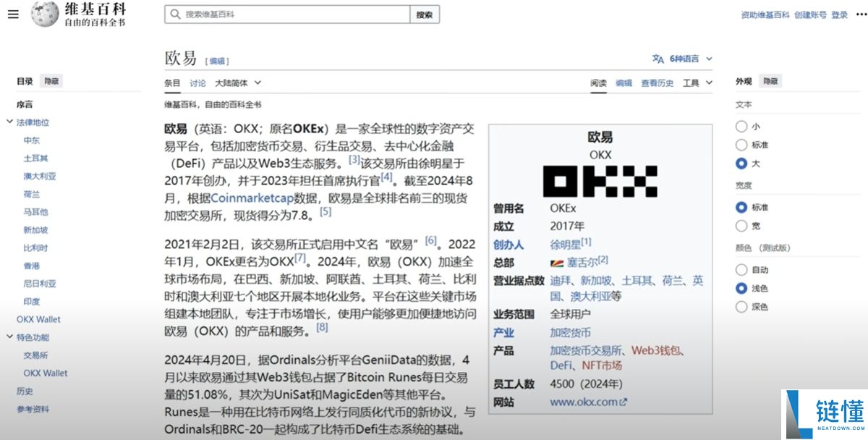868x440 pixels.
Task: Select the wide width option
Action: tap(741, 226)
